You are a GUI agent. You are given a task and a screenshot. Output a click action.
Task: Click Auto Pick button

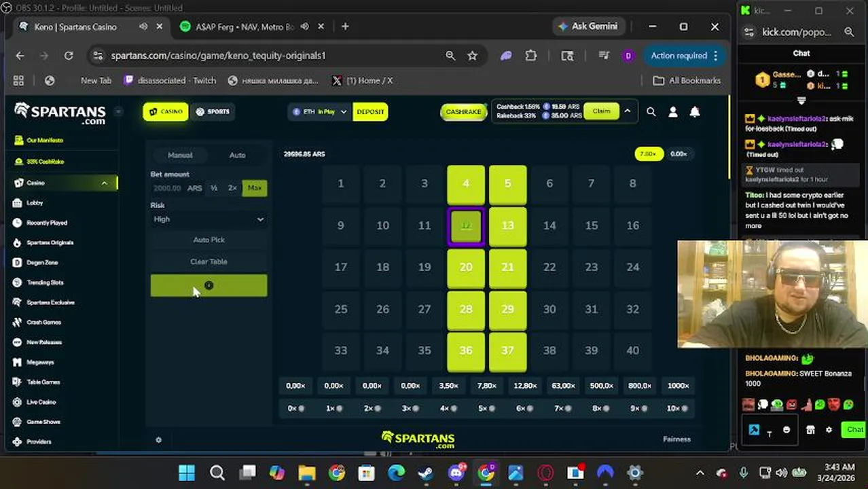point(209,240)
